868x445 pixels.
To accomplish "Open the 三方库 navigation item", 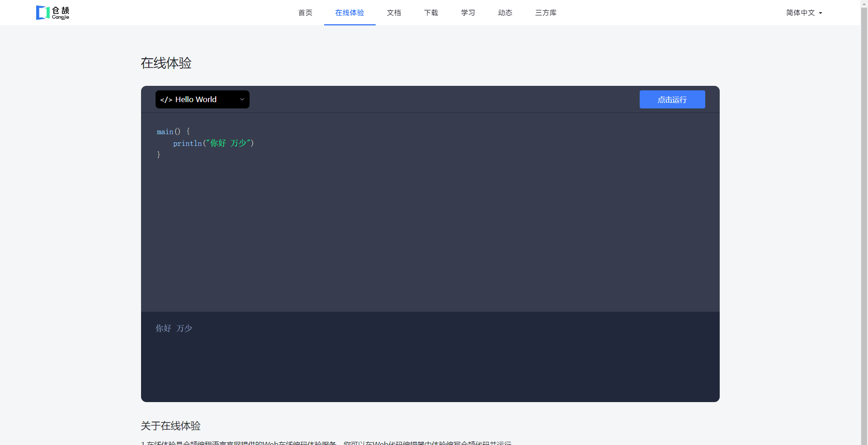I will pyautogui.click(x=546, y=13).
